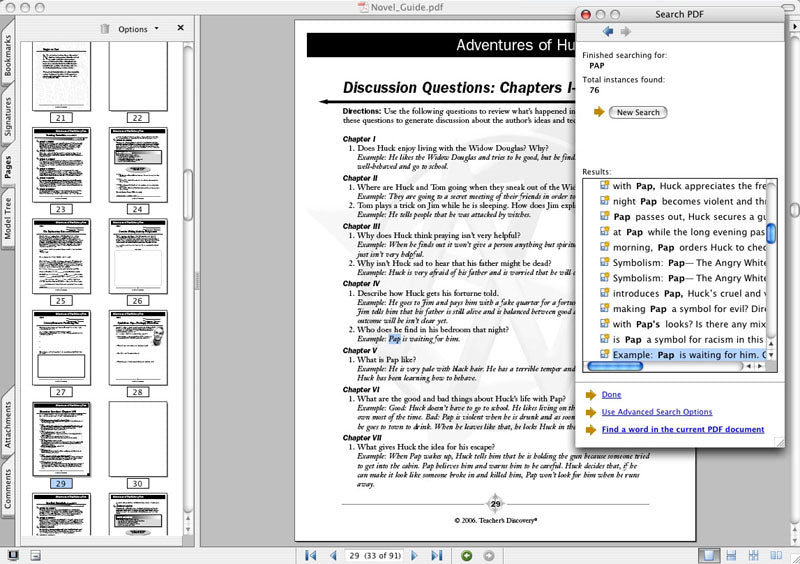Select page 29 thumbnail
This screenshot has height=564, width=800.
coord(61,439)
